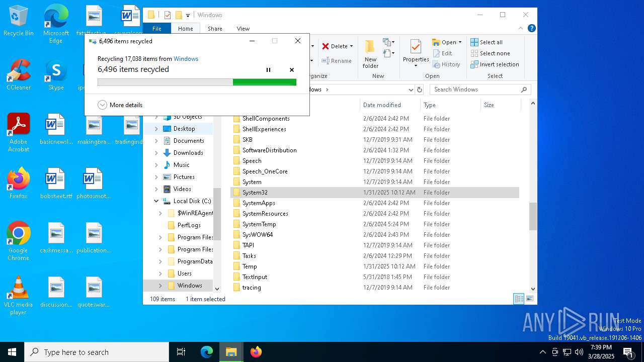Click the Rename ribbon button

(337, 61)
